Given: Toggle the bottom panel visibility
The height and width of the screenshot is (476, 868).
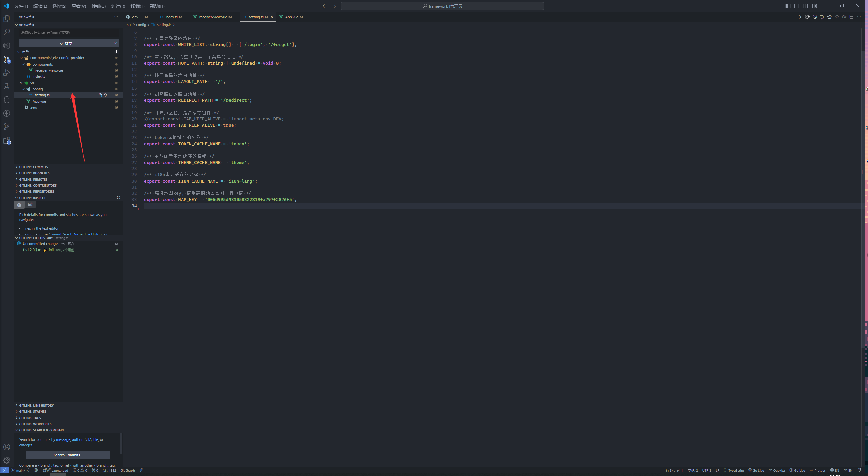Looking at the screenshot, I should [797, 6].
